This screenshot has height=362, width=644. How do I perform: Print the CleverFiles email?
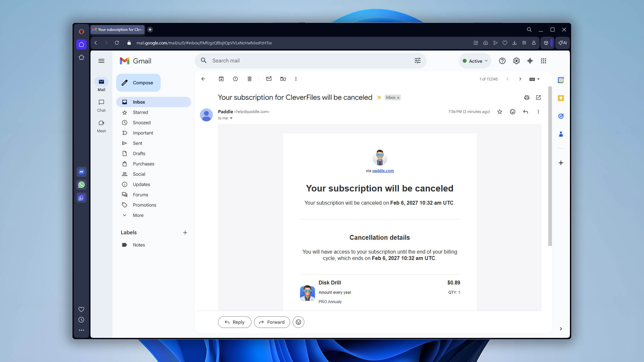click(x=527, y=97)
